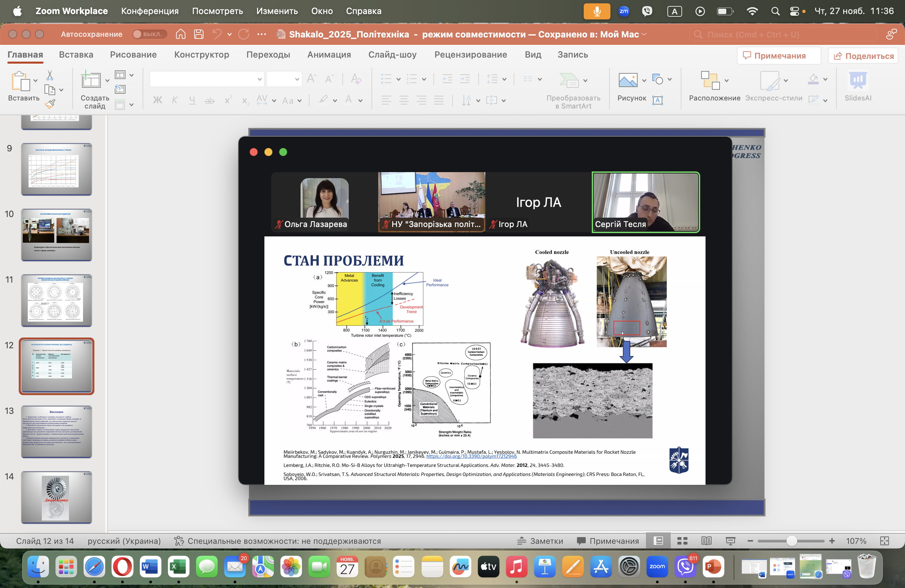Click the Home icon in title bar
Image resolution: width=905 pixels, height=588 pixels.
pyautogui.click(x=181, y=34)
